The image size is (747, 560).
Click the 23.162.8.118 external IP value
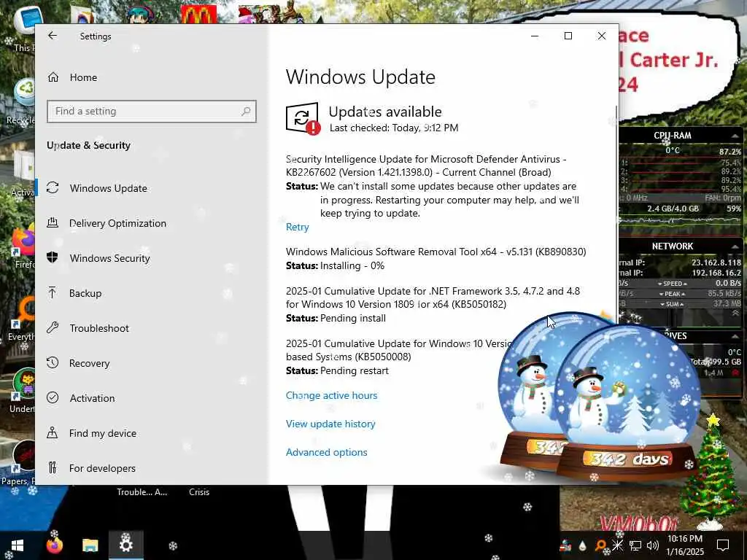coord(716,262)
